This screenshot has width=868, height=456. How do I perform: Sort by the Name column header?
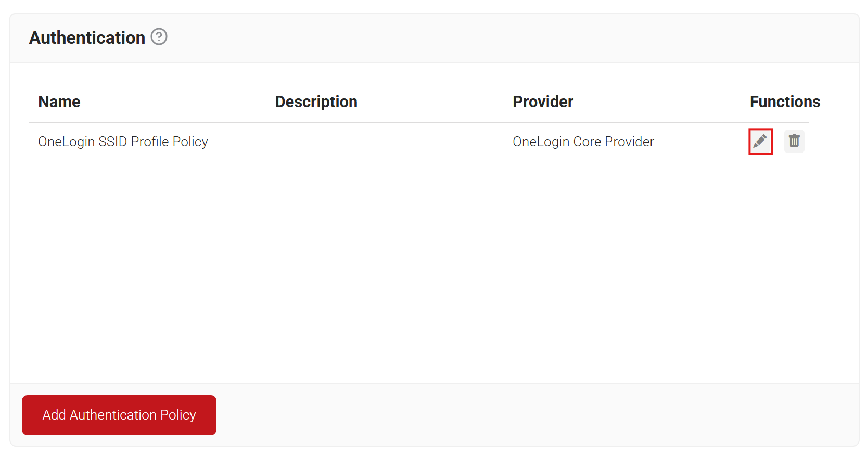point(59,102)
